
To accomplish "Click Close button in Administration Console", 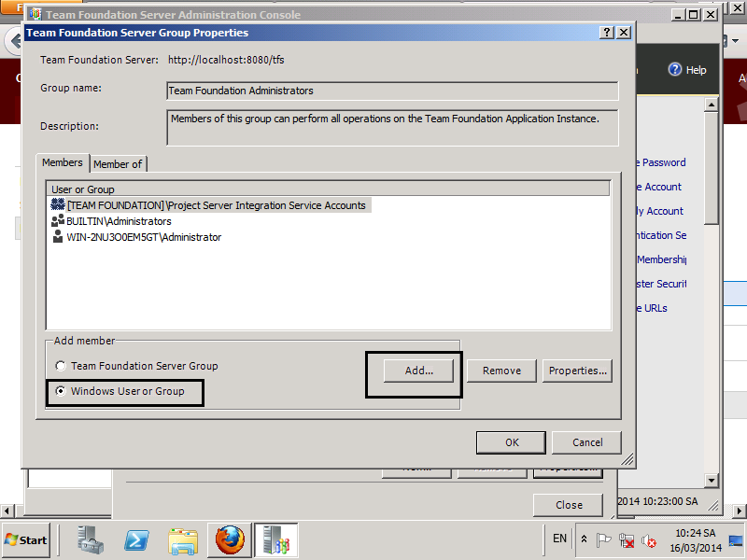I will 569,505.
